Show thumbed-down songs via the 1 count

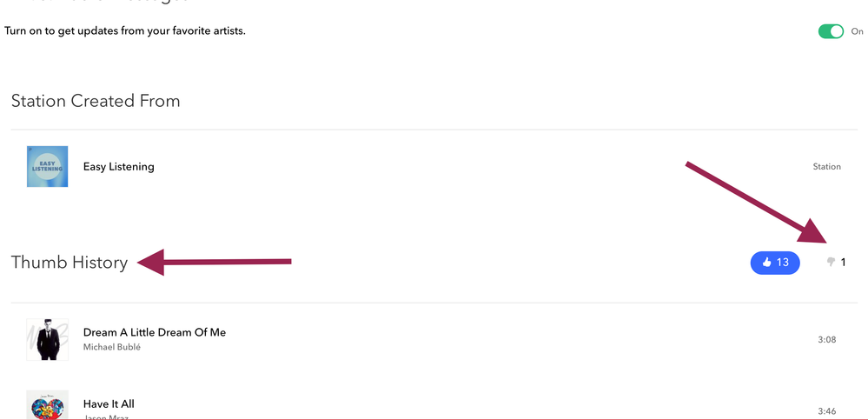[843, 262]
